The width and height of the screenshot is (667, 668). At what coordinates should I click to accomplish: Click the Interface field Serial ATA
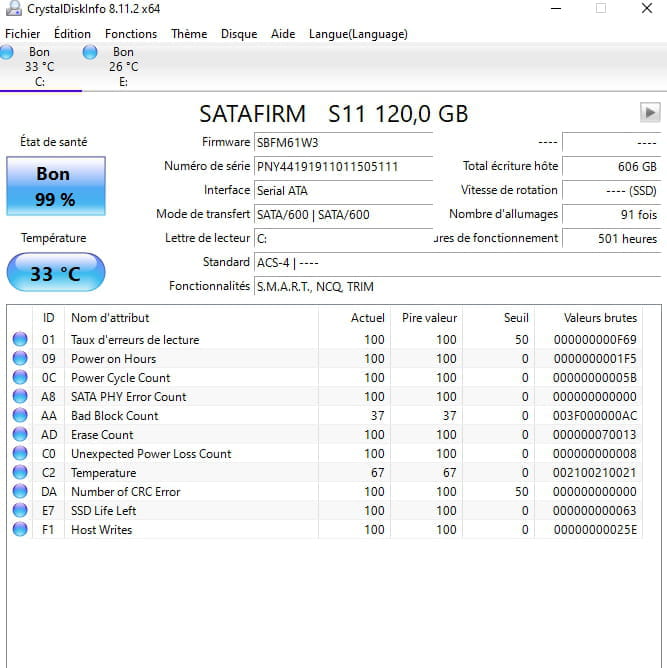click(343, 190)
